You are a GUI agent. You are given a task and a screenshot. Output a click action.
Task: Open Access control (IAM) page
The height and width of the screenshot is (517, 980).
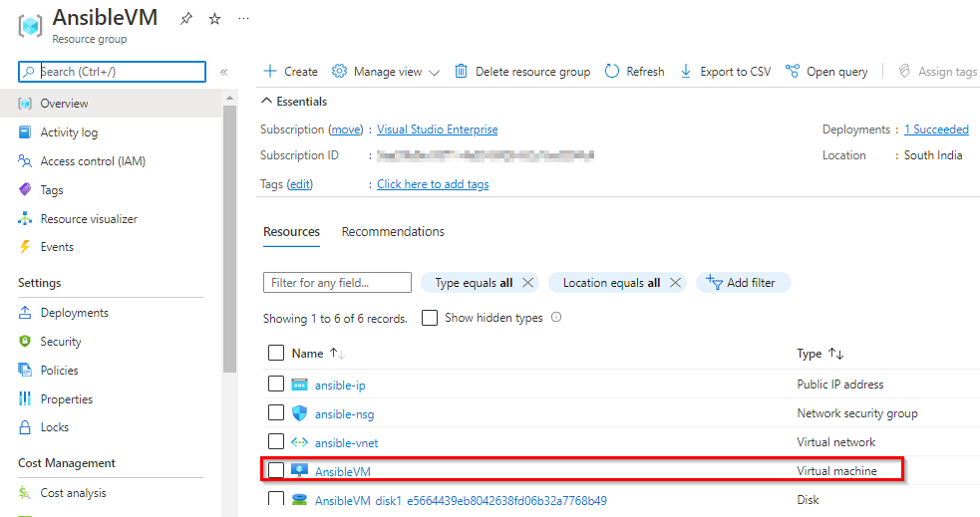click(93, 161)
